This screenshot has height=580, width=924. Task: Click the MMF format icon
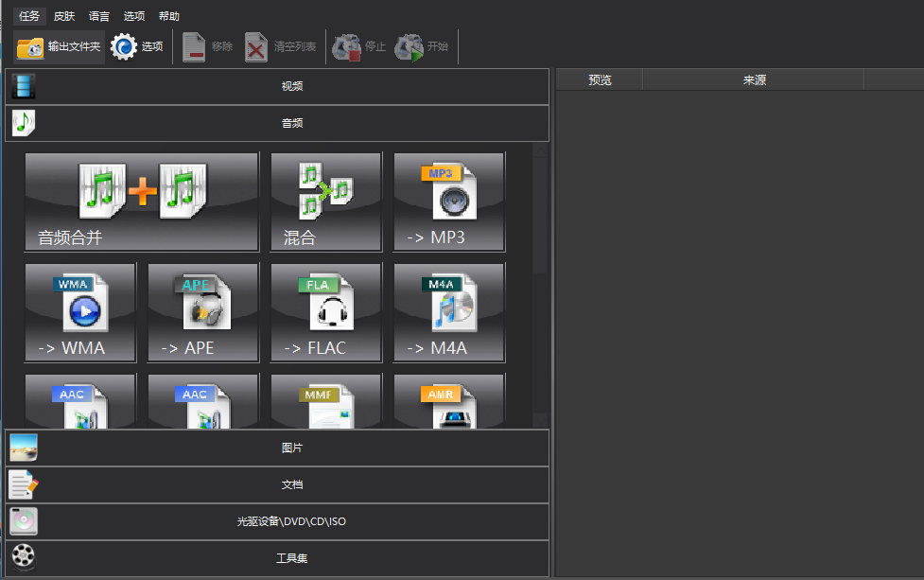(x=325, y=402)
